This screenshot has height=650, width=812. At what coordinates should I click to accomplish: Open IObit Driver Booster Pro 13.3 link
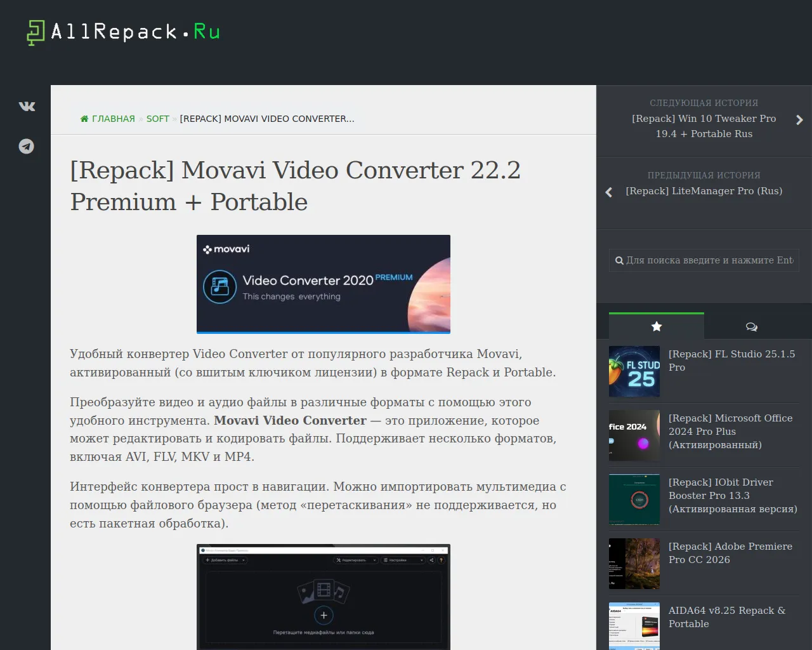[x=733, y=496]
